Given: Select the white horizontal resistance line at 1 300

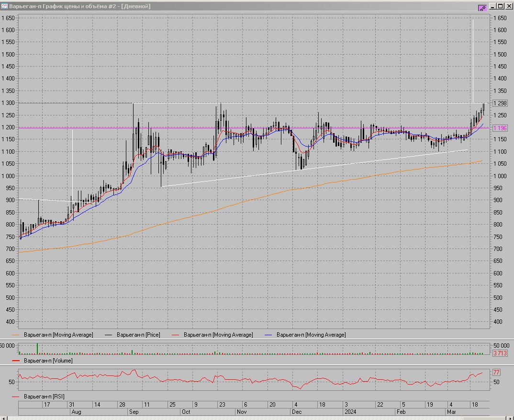Looking at the screenshot, I should point(311,103).
